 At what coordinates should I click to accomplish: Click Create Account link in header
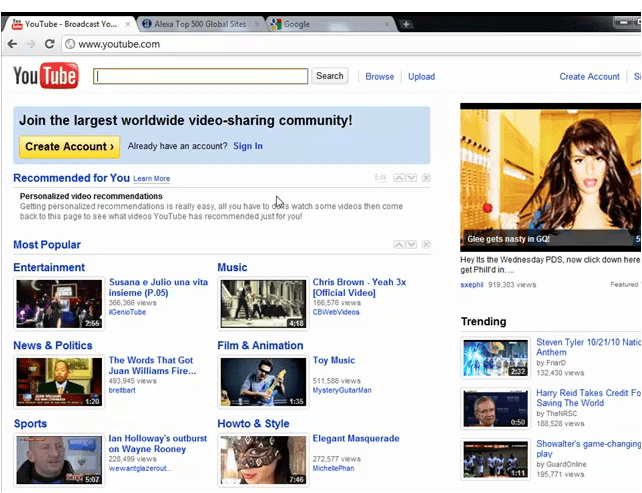click(x=589, y=77)
